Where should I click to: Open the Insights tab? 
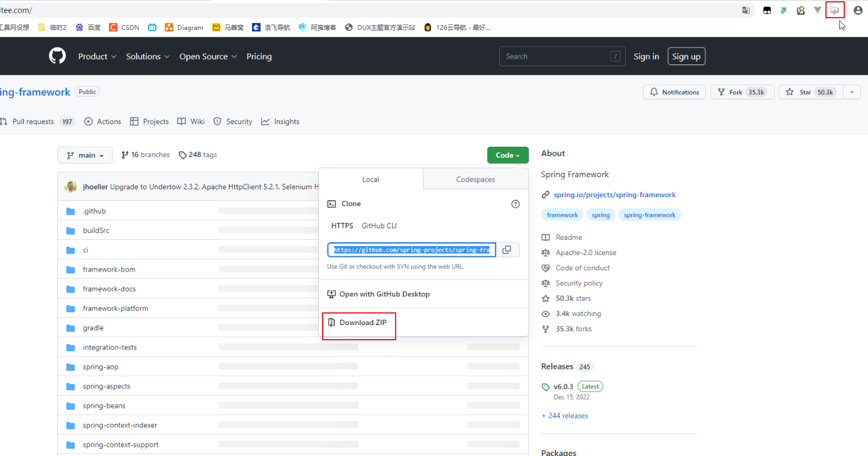[280, 122]
